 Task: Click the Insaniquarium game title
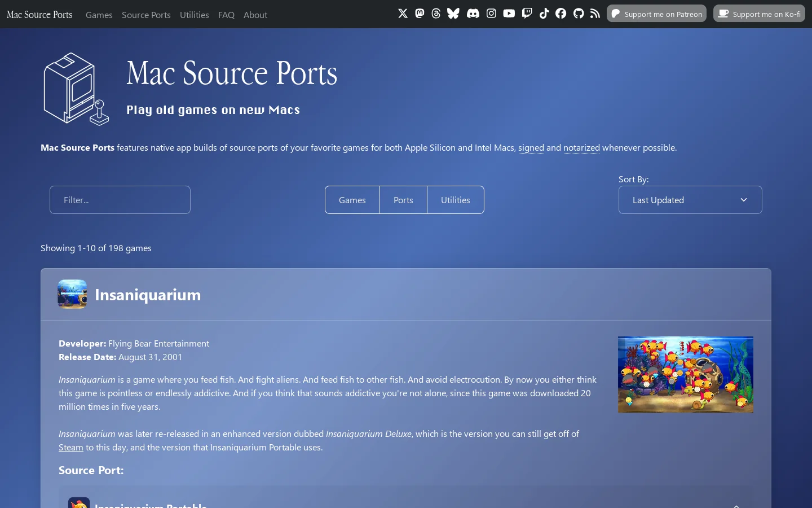[x=148, y=295]
